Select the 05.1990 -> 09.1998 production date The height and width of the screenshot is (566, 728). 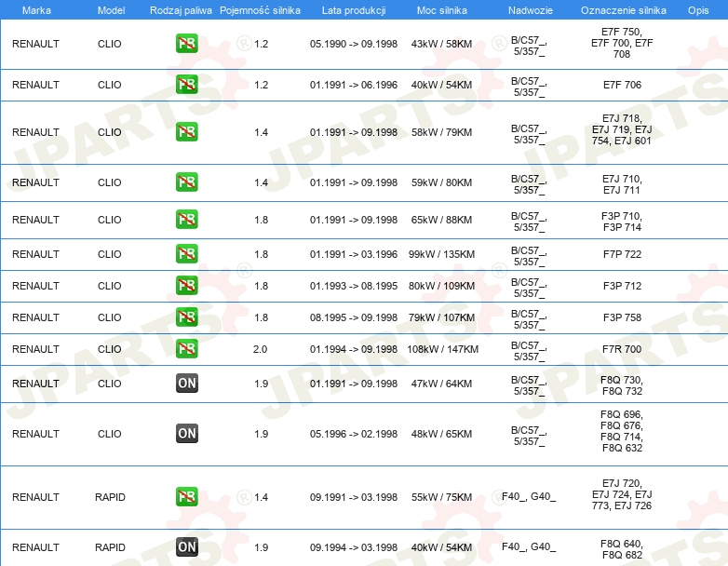click(354, 44)
